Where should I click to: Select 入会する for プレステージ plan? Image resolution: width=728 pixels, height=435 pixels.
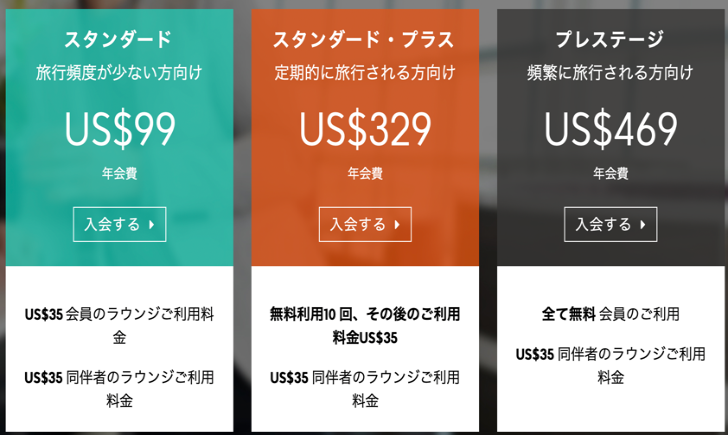[611, 224]
